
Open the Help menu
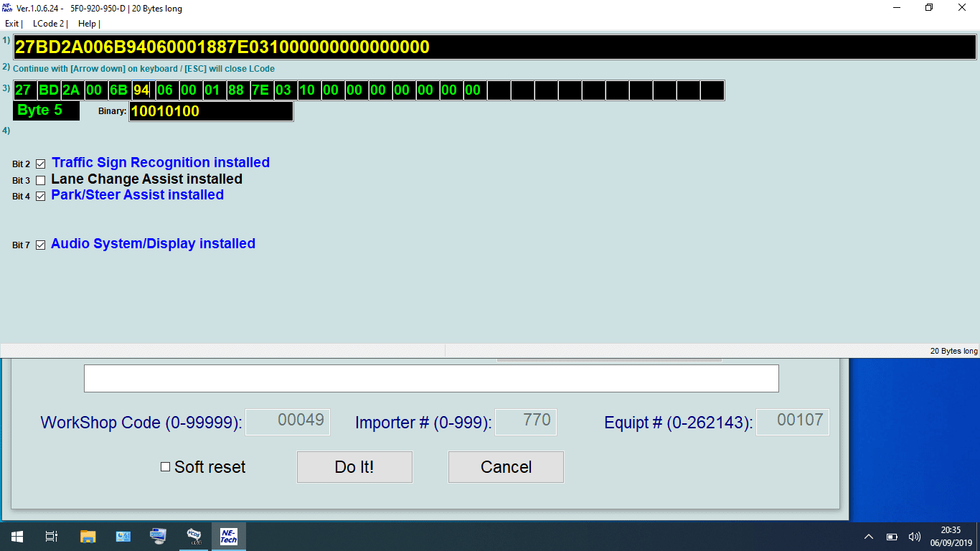tap(87, 24)
